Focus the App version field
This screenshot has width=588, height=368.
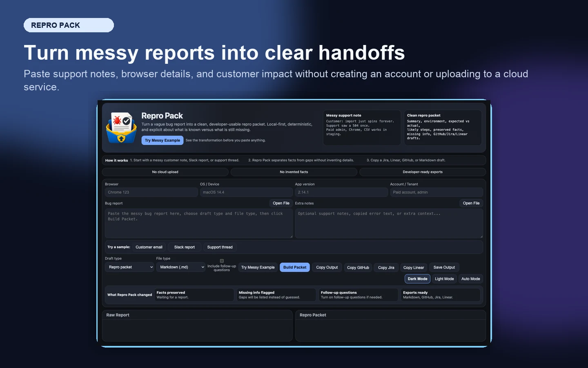pyautogui.click(x=341, y=192)
